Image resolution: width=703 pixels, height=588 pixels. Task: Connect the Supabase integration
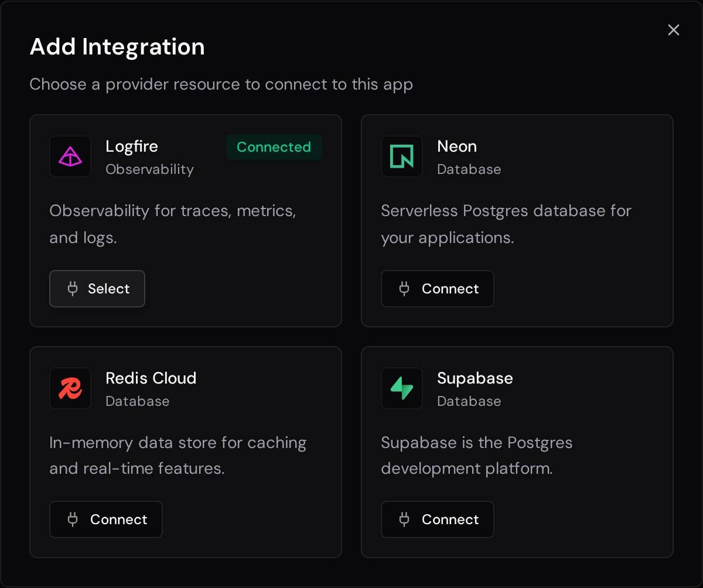click(438, 519)
